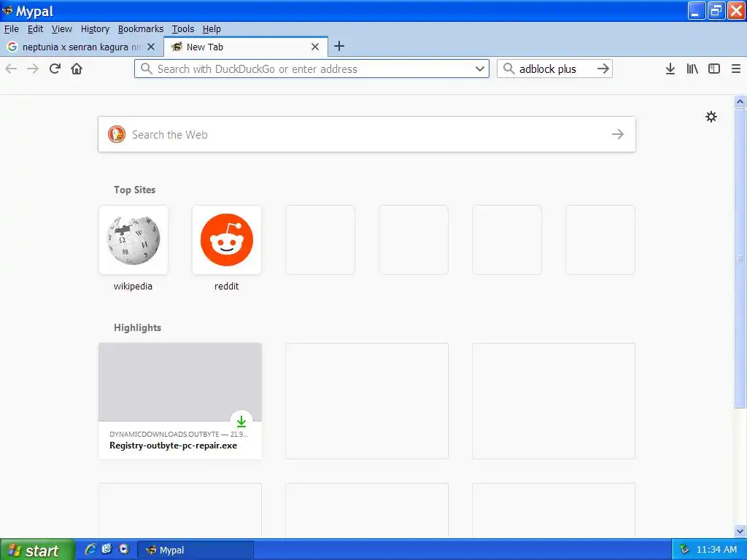Close the New Tab tab
The image size is (747, 560).
[315, 47]
